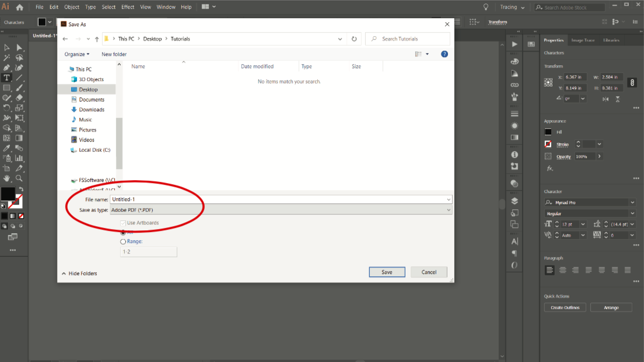The height and width of the screenshot is (362, 644).
Task: Click the help icon in Save As dialog
Action: coord(444,54)
